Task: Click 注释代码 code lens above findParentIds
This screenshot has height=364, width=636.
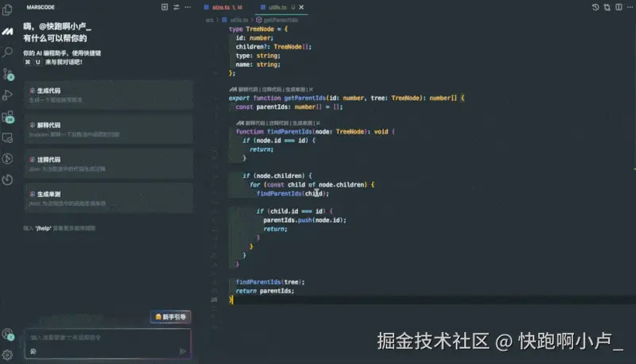Action: coord(279,123)
